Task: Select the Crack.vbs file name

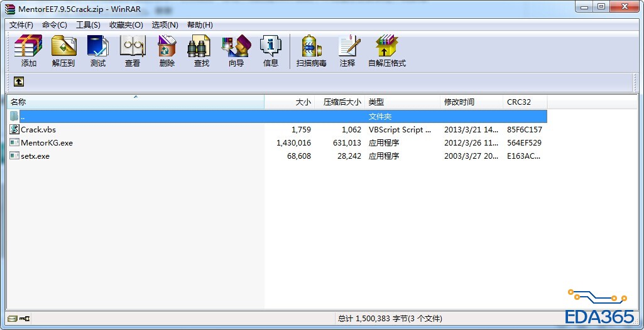Action: point(38,129)
